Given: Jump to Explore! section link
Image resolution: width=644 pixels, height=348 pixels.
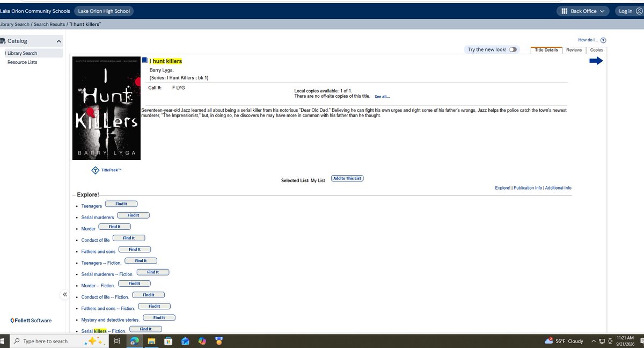Looking at the screenshot, I should click(x=503, y=188).
